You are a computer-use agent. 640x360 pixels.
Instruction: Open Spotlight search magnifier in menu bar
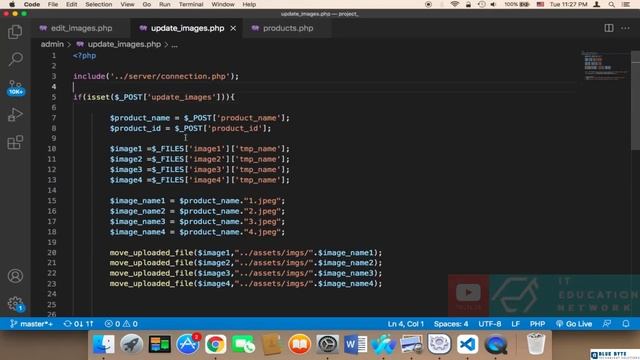pos(611,4)
